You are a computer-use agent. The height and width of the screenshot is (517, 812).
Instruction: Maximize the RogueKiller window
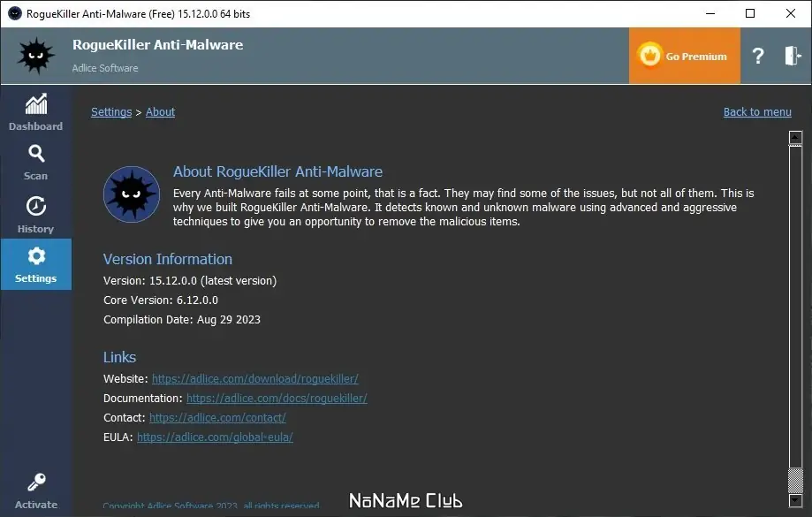click(750, 13)
